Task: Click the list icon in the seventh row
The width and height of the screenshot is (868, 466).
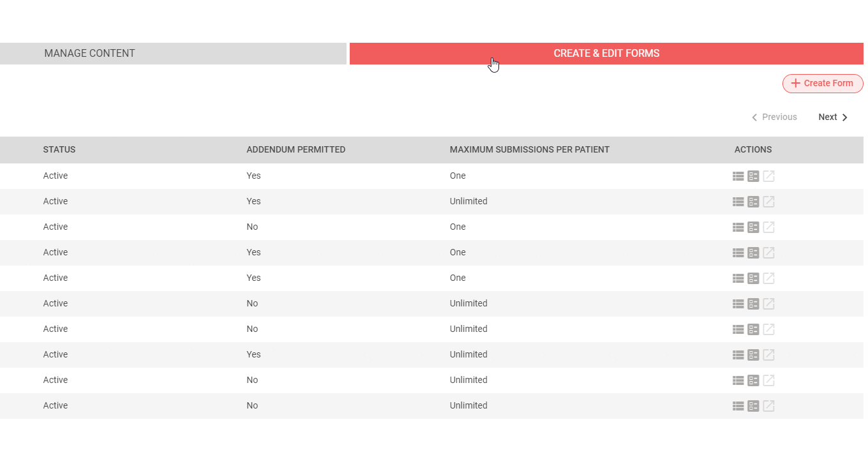Action: (x=738, y=329)
